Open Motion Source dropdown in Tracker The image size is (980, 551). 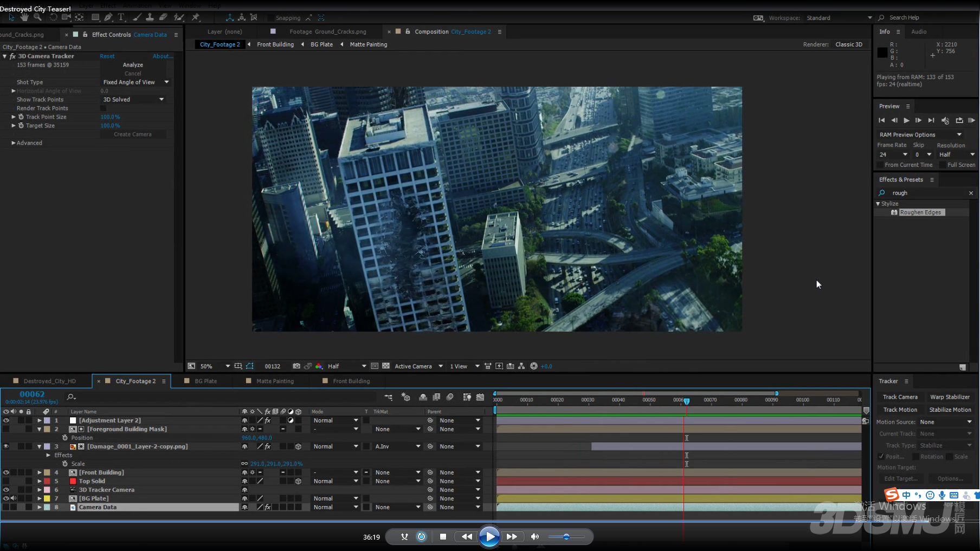[945, 422]
